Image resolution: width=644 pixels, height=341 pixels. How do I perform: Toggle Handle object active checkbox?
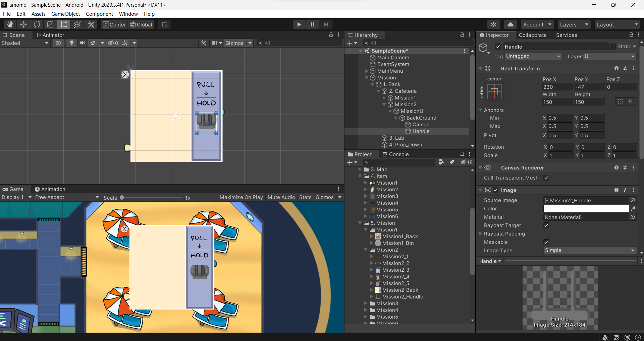[x=498, y=47]
